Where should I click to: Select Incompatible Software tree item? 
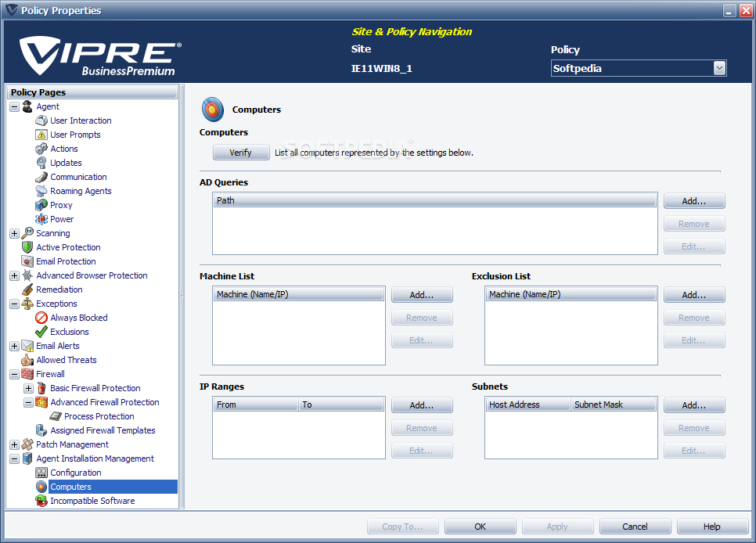92,501
